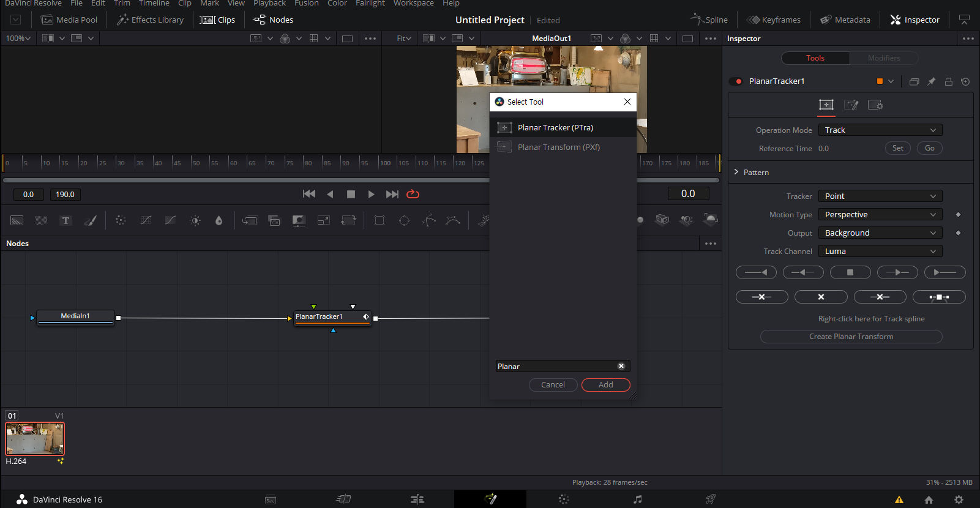The image size is (980, 508).
Task: Open the Track Channel dropdown
Action: click(x=880, y=251)
